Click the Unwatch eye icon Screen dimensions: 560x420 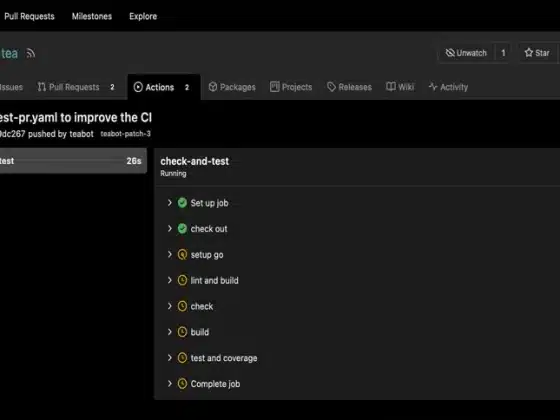click(x=450, y=53)
